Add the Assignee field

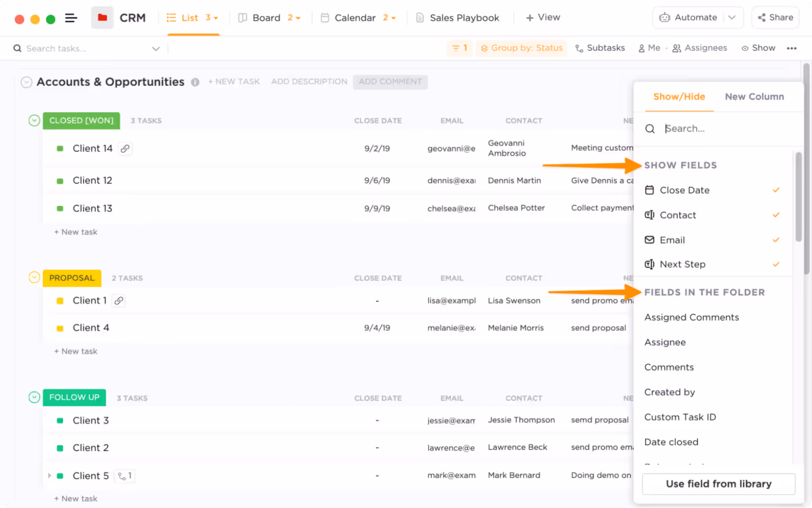[x=665, y=343]
